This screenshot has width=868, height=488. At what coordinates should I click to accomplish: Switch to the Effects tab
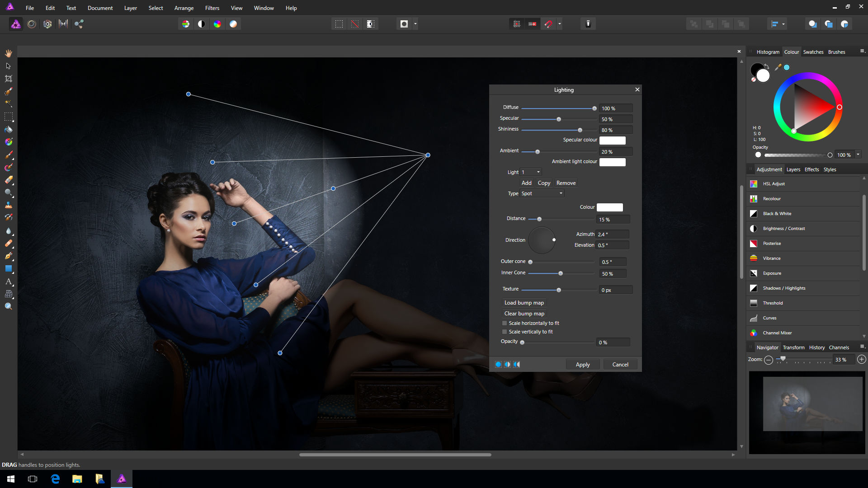(x=811, y=169)
